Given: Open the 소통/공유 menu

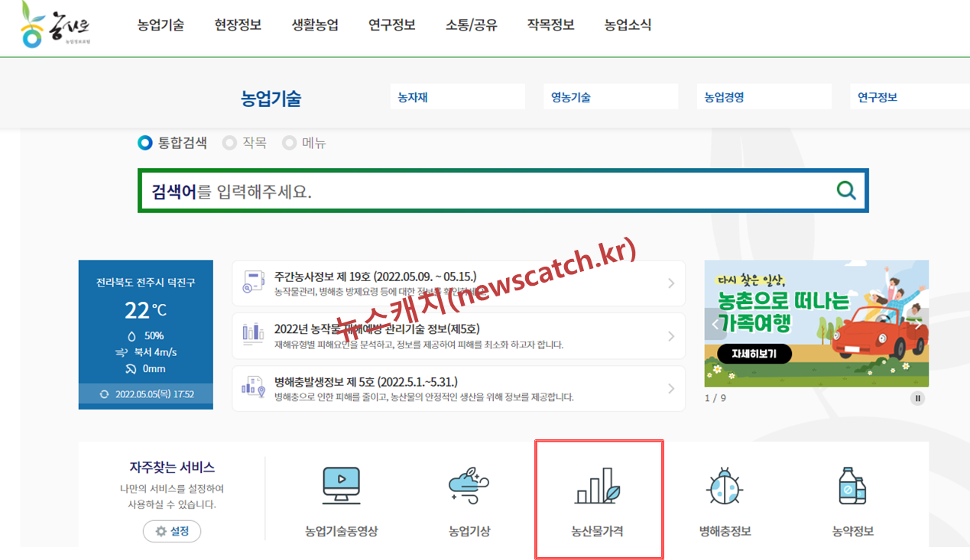Looking at the screenshot, I should (x=471, y=24).
